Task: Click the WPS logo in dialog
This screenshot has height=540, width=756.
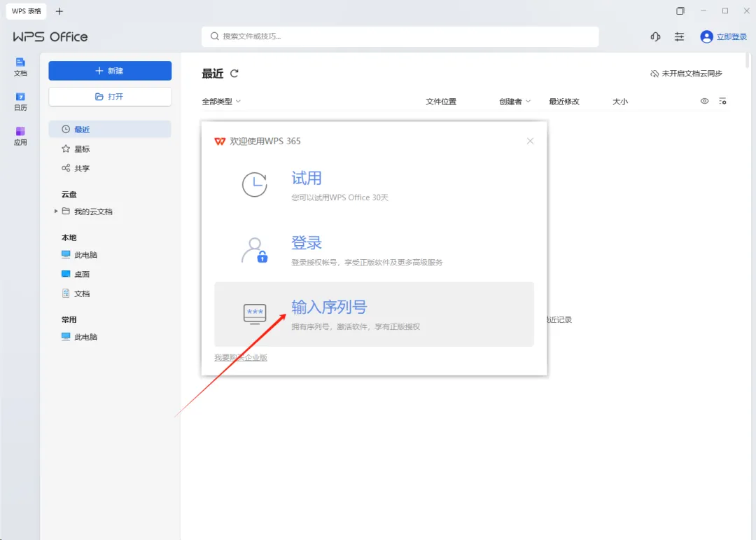Action: coord(220,141)
